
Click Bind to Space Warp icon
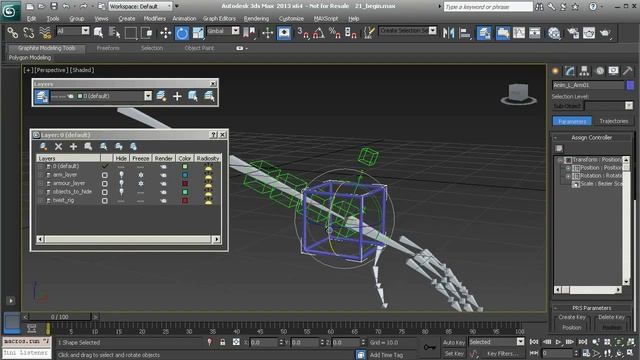[45, 33]
